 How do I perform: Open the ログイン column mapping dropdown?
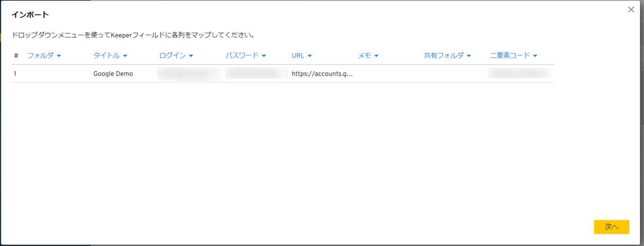(176, 56)
